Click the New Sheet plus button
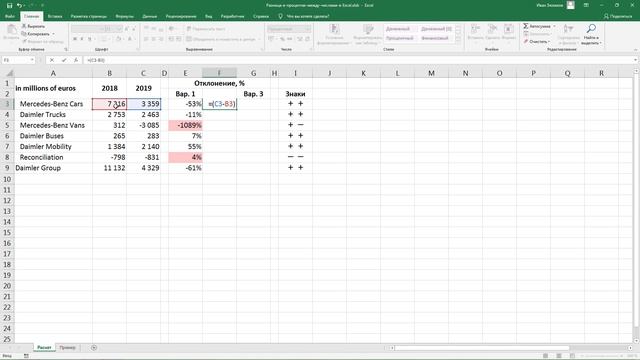This screenshot has height=360, width=640. pyautogui.click(x=94, y=348)
